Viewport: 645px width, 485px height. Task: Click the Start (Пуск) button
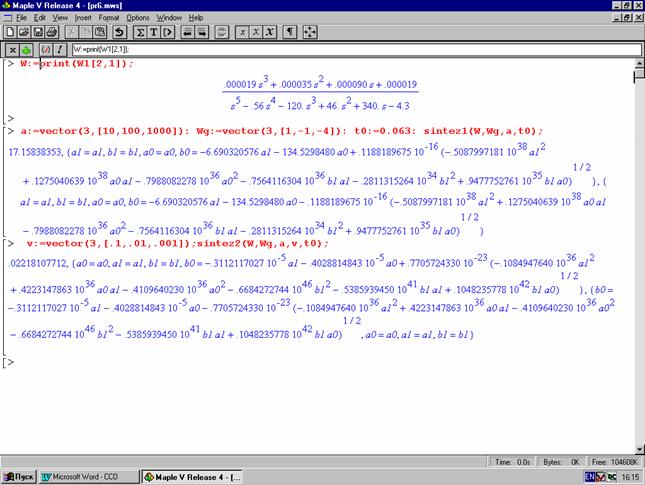pos(19,477)
